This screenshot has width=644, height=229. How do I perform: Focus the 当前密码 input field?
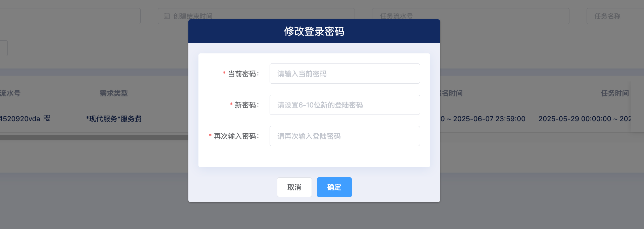coord(344,74)
